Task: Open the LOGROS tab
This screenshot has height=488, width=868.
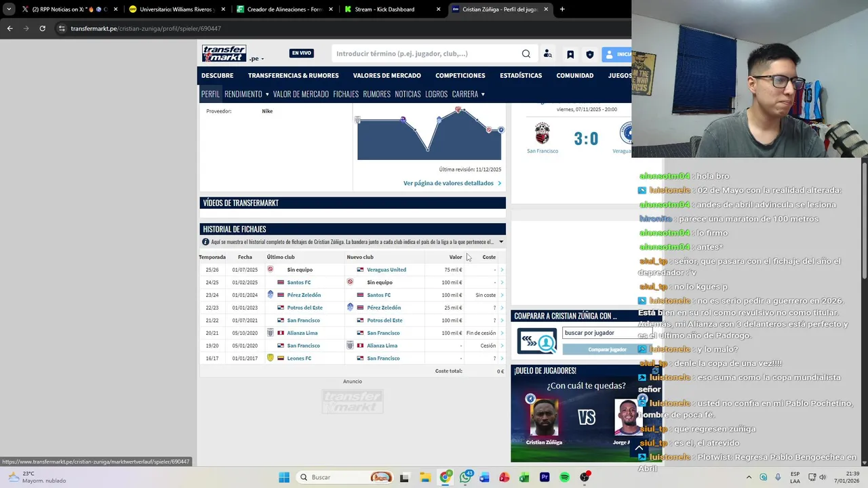Action: click(x=436, y=94)
